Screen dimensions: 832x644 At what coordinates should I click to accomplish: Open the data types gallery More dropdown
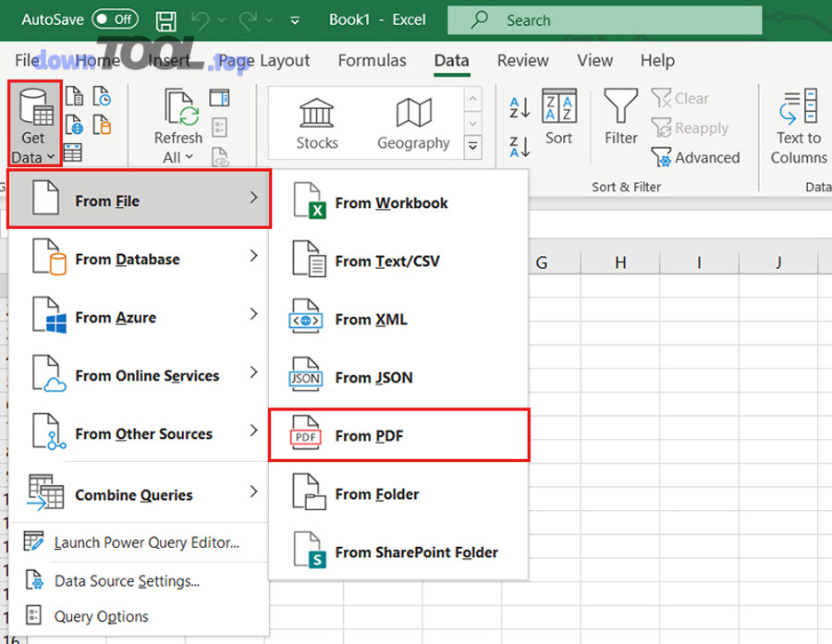click(473, 146)
